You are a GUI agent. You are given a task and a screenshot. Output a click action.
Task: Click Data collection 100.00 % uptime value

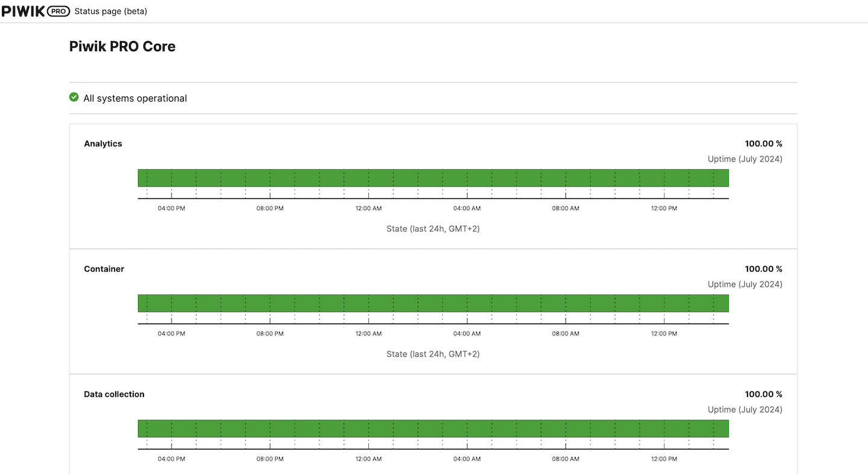pos(764,394)
